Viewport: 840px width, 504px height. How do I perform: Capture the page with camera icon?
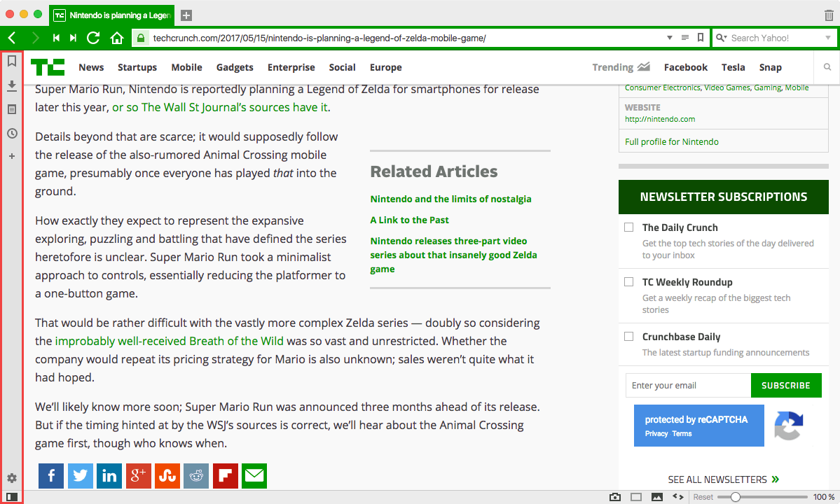(615, 497)
